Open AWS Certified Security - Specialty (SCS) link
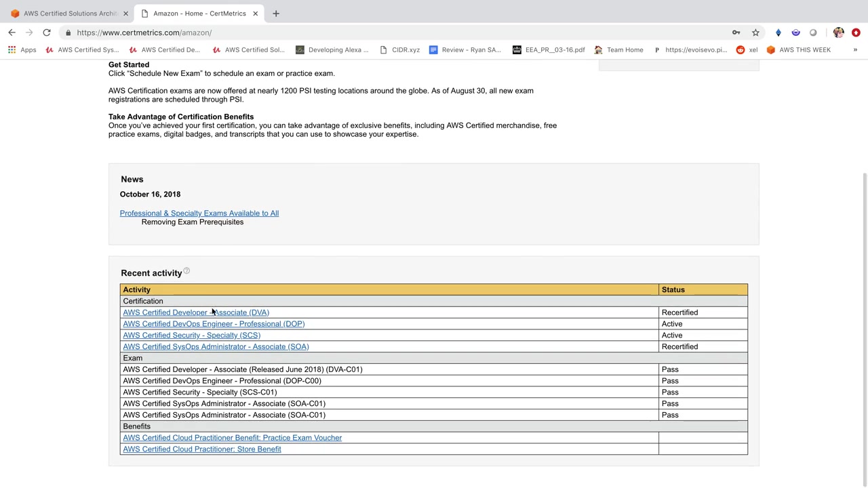Screen dimensions: 868x488 [x=191, y=335]
